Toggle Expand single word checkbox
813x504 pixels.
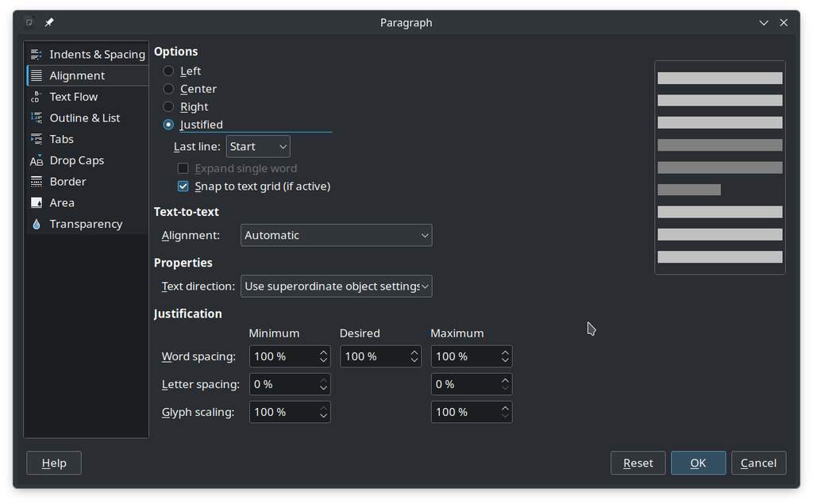[x=183, y=168]
